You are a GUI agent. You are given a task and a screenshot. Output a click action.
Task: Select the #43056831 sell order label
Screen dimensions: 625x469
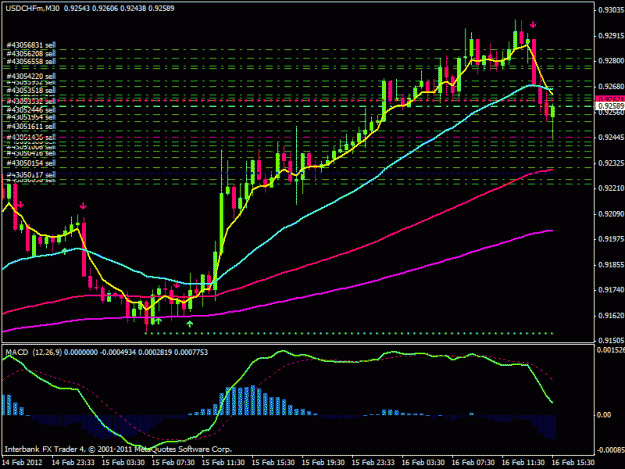pos(31,45)
